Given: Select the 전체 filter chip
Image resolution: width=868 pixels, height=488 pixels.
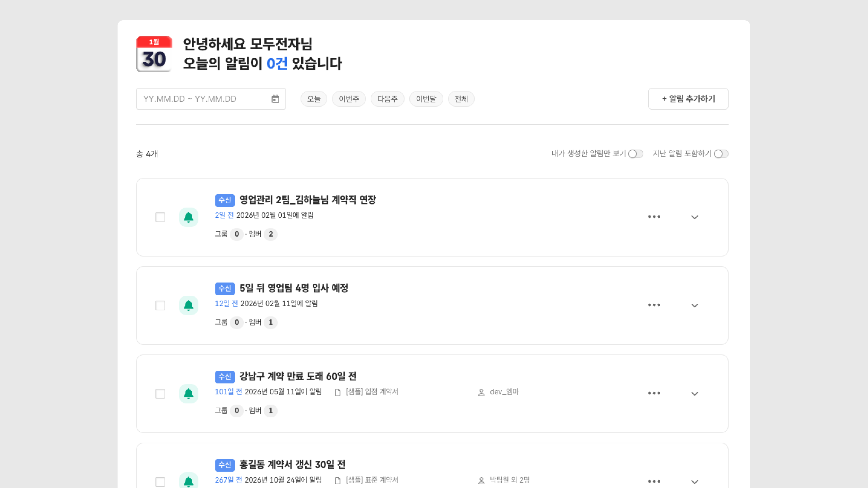Looking at the screenshot, I should point(461,99).
